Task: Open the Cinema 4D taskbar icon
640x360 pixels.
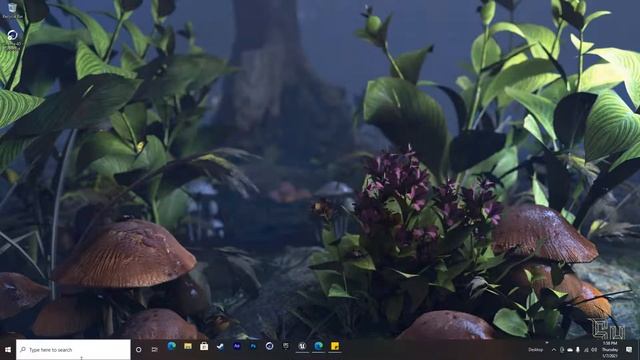Action: point(269,347)
